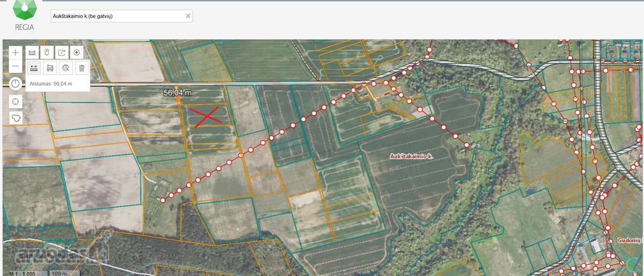
Task: Delete measurements with the trash icon
Action: click(82, 68)
